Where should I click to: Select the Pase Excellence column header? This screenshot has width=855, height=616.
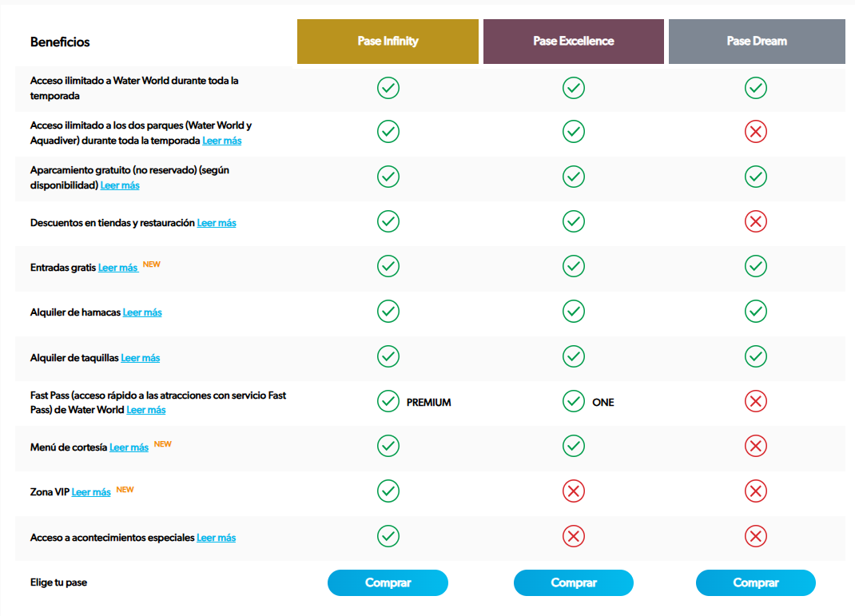[x=573, y=42]
